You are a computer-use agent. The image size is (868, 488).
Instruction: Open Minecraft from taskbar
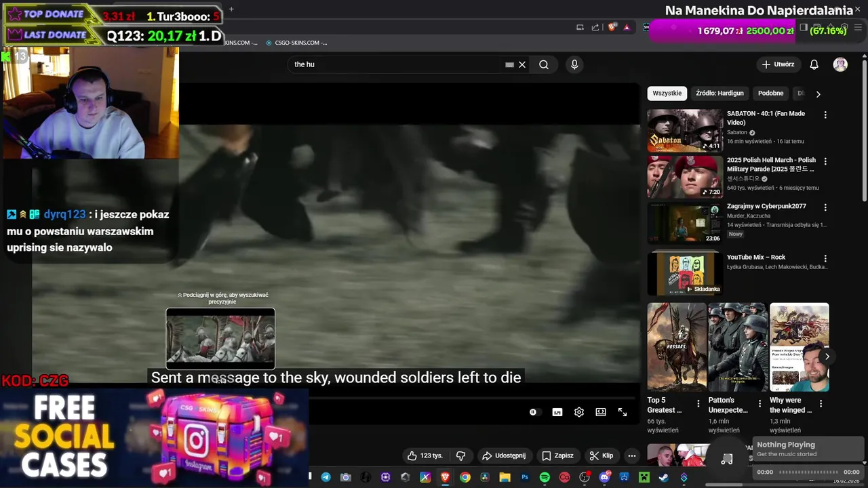click(644, 477)
